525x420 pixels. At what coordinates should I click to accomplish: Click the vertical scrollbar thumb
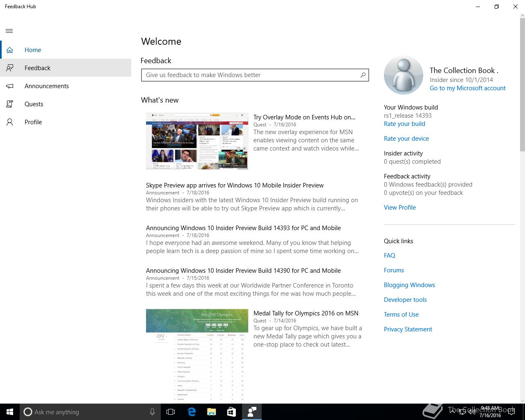(522, 84)
